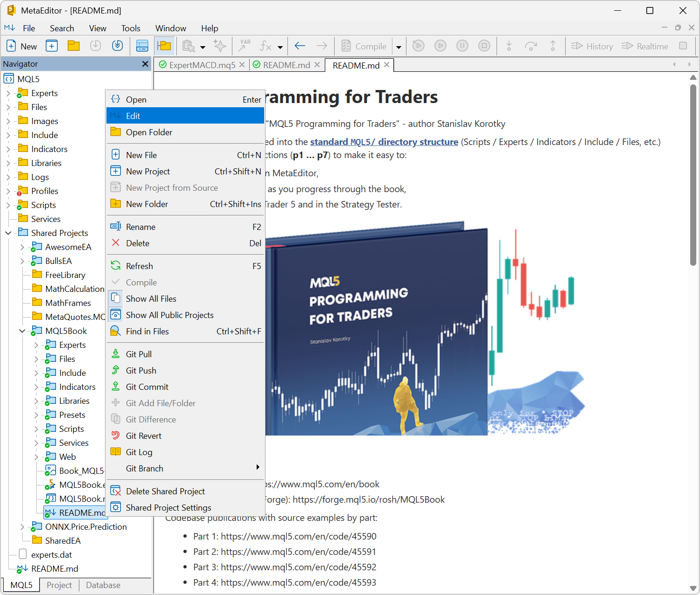
Task: Toggle the Navigator panel visibility icon
Action: (x=165, y=46)
